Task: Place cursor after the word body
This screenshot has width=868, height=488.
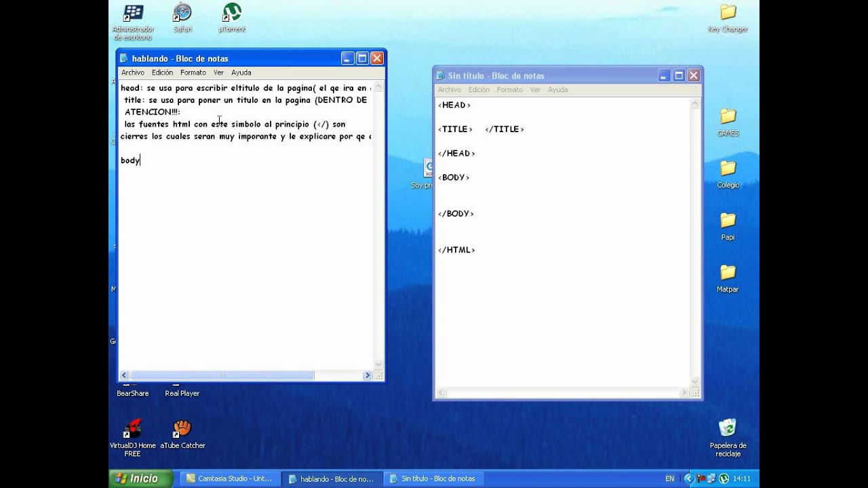Action: click(x=140, y=161)
